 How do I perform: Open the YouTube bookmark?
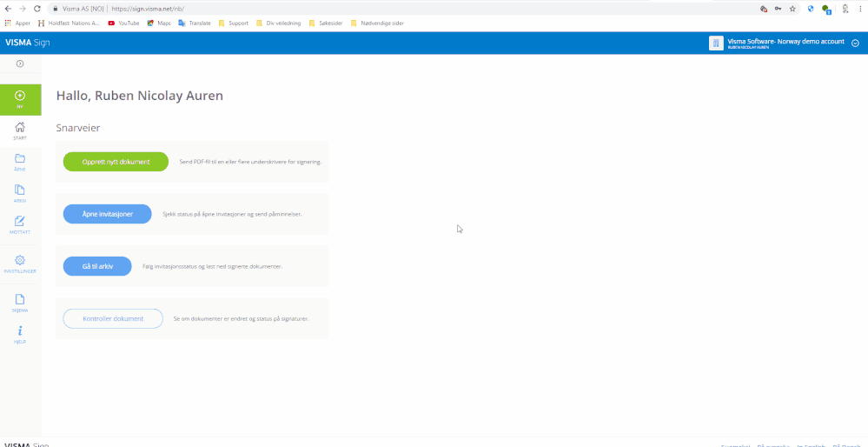click(124, 23)
